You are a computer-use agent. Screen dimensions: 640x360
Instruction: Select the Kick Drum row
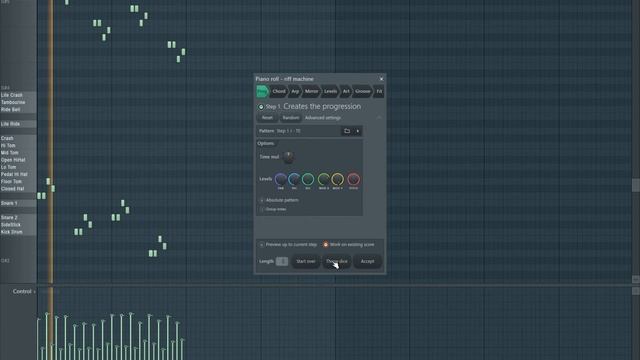(18, 232)
